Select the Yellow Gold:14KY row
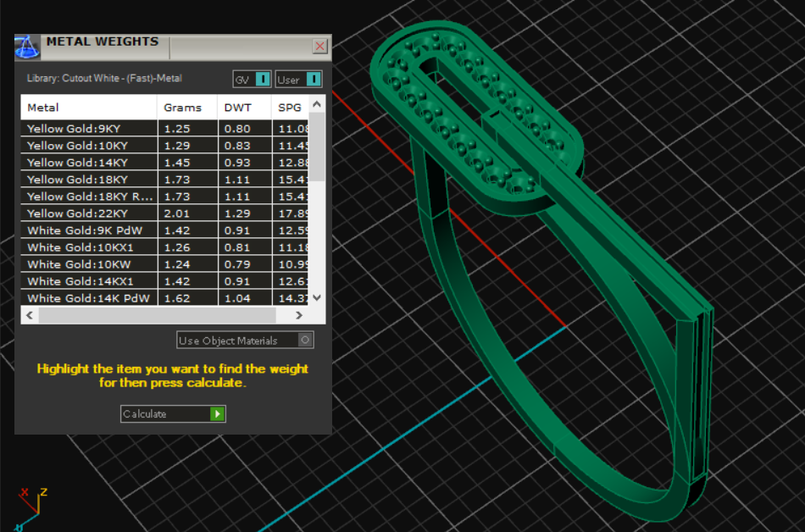 164,163
